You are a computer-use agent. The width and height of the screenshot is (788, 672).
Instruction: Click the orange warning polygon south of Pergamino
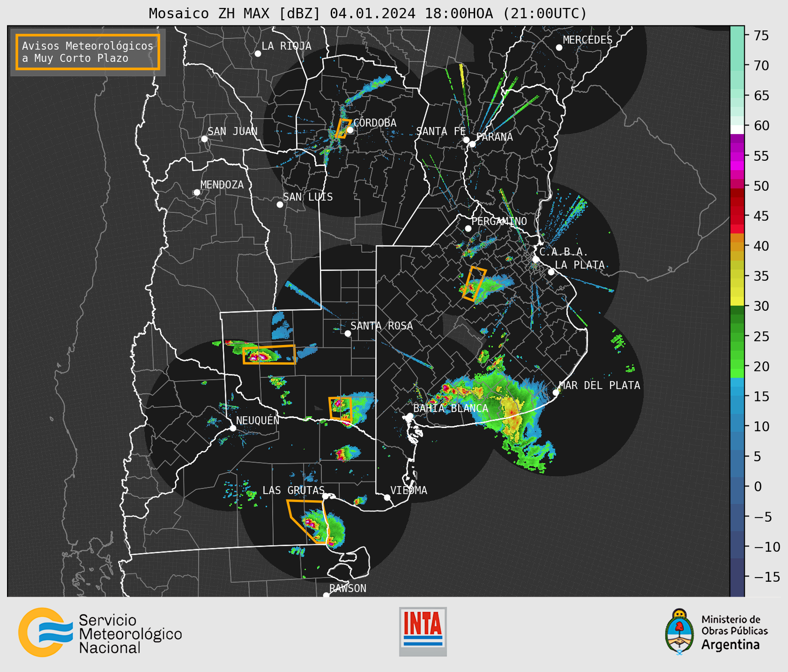(474, 284)
